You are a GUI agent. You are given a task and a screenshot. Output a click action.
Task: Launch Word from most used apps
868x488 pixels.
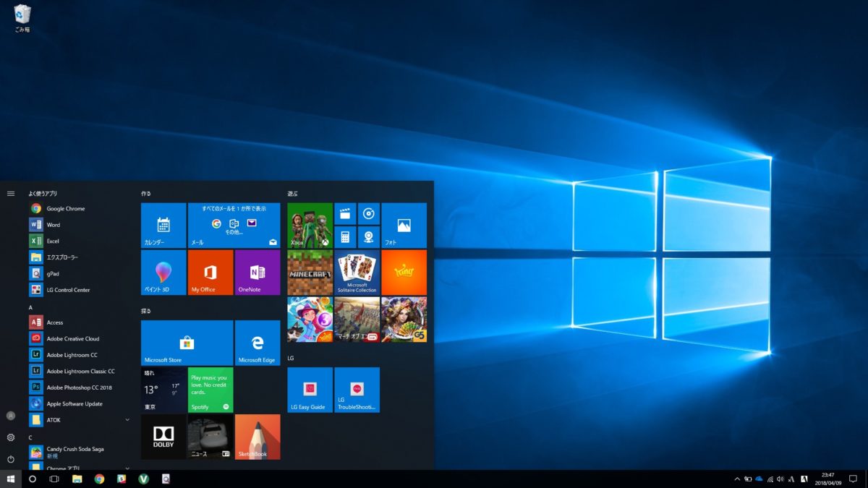80,225
